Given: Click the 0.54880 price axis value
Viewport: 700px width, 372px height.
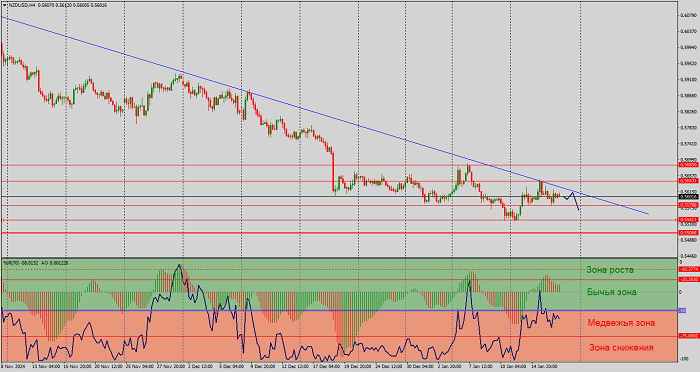Looking at the screenshot, I should [689, 240].
